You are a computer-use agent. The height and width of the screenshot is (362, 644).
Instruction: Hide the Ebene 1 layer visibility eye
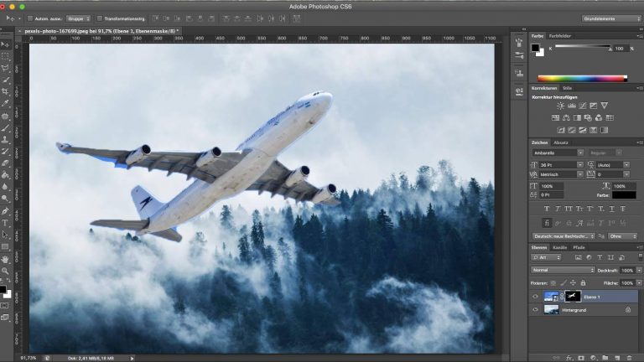coord(536,296)
